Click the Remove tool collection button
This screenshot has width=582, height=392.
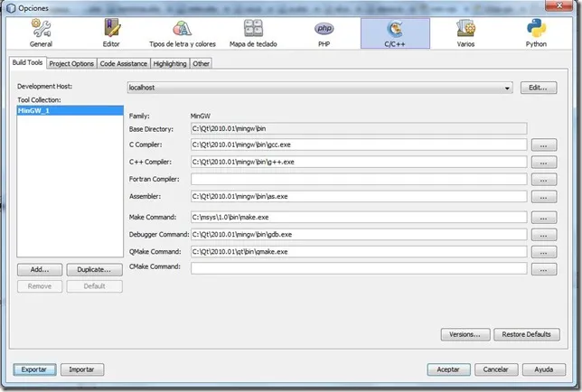click(x=40, y=286)
